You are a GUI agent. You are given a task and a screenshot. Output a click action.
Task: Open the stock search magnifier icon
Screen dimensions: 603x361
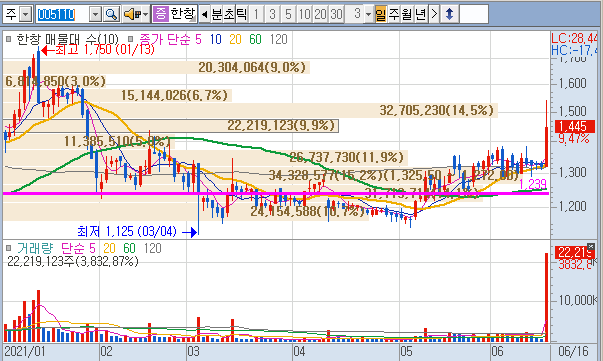111,15
